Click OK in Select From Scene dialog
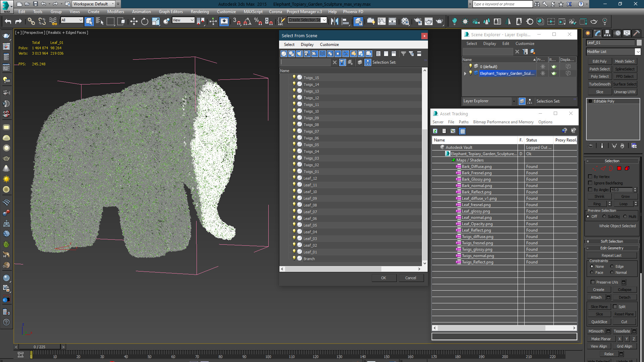 click(x=384, y=278)
